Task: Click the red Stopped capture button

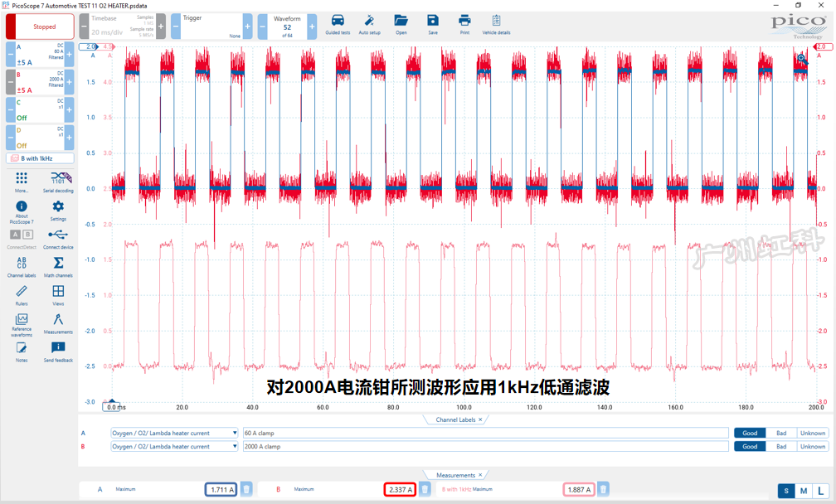Action: tap(40, 26)
